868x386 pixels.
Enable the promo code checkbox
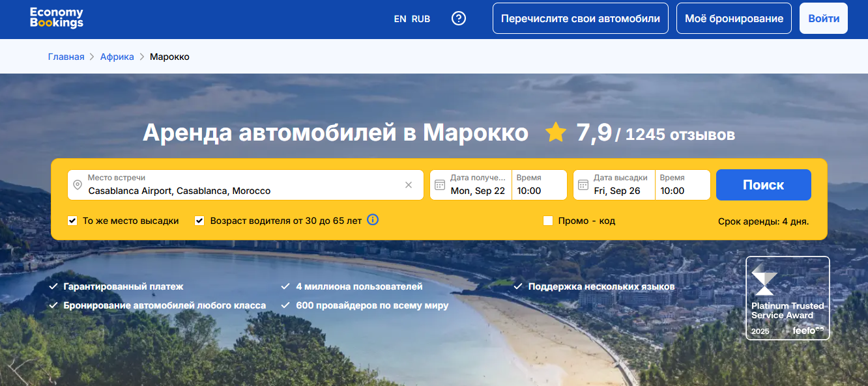tap(548, 221)
